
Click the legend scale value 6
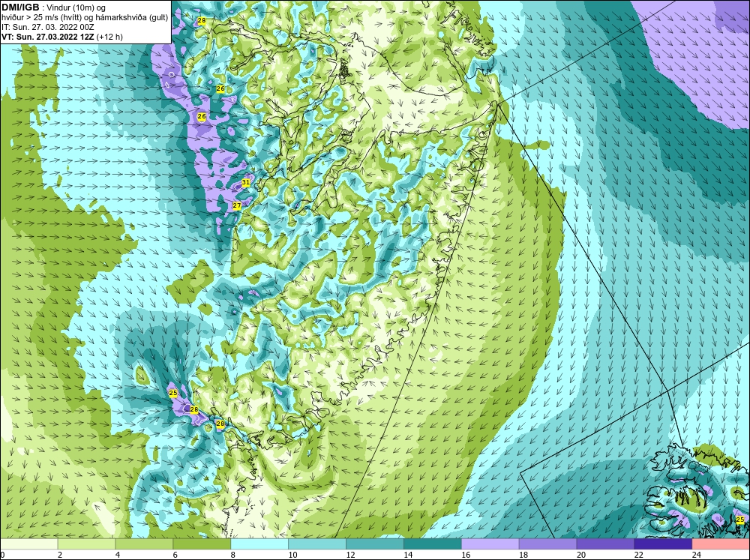(x=175, y=555)
